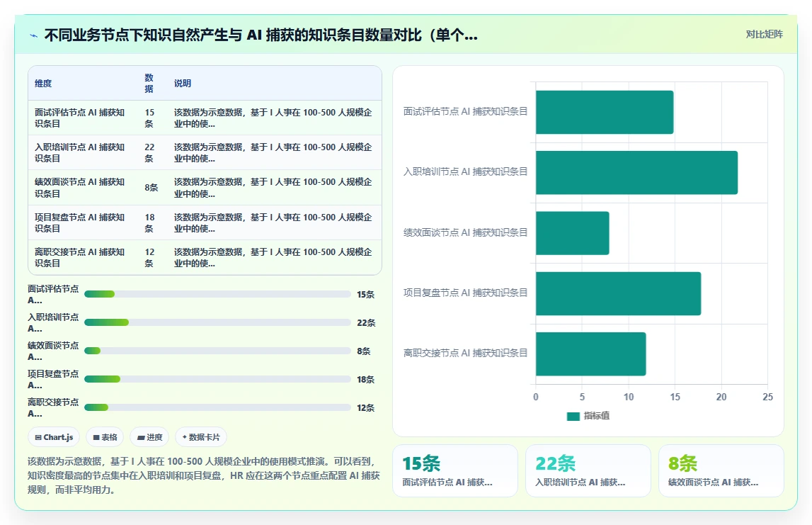
Task: Select the 数据卡片 tag chip
Action: pyautogui.click(x=201, y=437)
